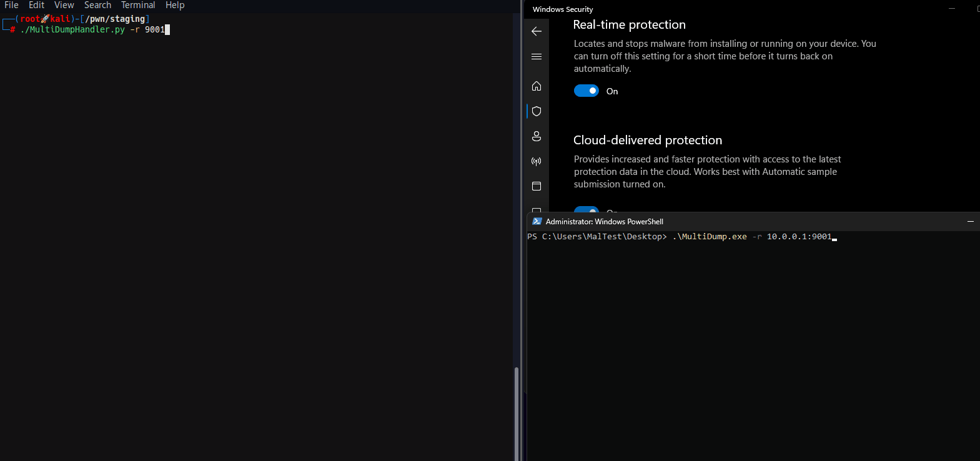Image resolution: width=980 pixels, height=461 pixels.
Task: Select the Virus & threat protection shield icon
Action: [x=537, y=111]
